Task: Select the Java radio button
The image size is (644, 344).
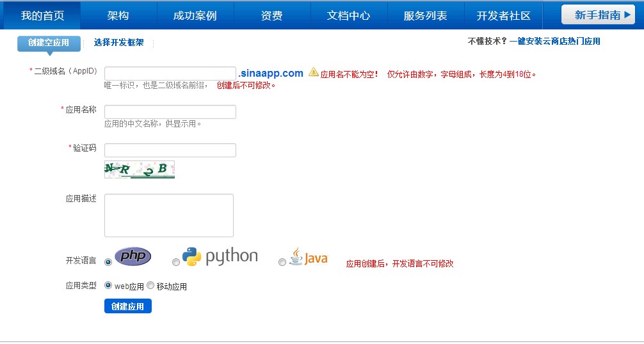Action: (x=282, y=262)
